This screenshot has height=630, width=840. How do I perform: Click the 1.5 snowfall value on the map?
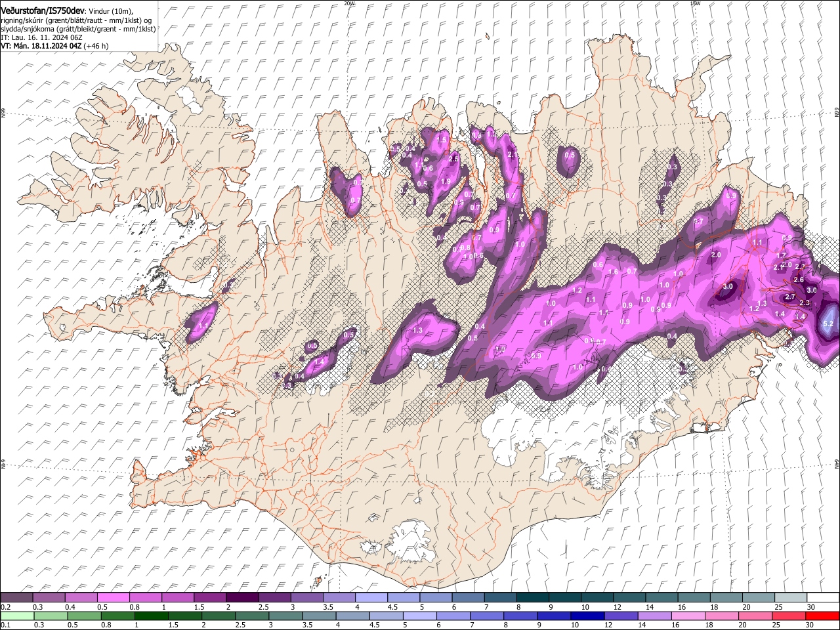[442, 140]
